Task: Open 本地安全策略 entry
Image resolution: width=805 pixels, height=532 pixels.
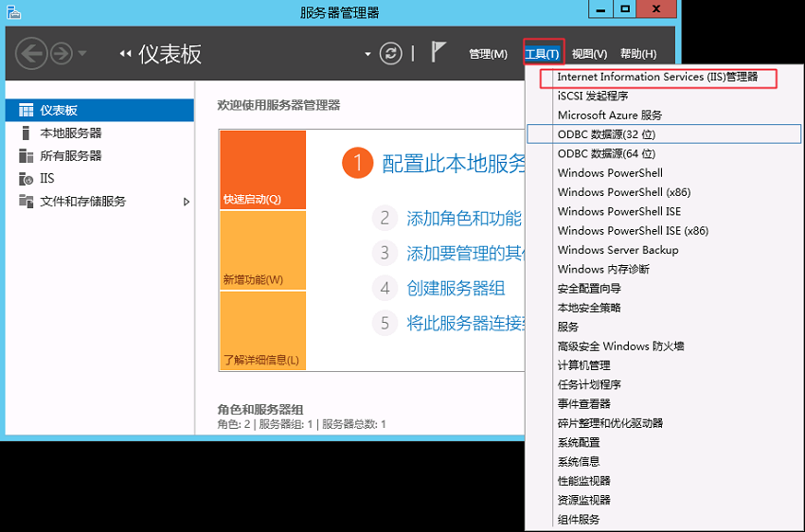Action: click(589, 308)
